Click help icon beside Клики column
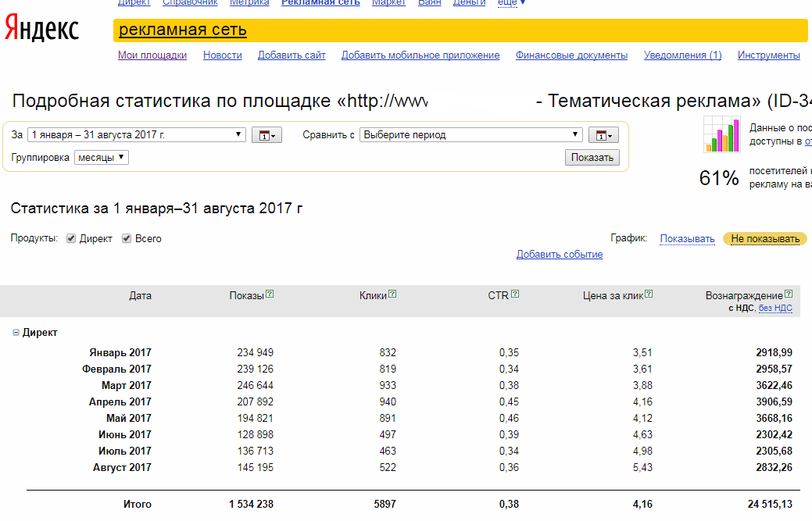812x521 pixels. [x=392, y=294]
